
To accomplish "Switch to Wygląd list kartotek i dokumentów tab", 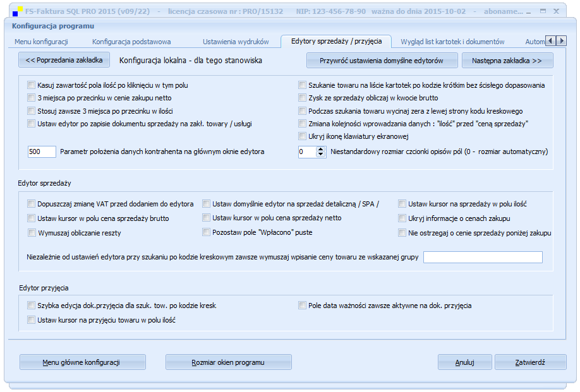I will pyautogui.click(x=452, y=42).
